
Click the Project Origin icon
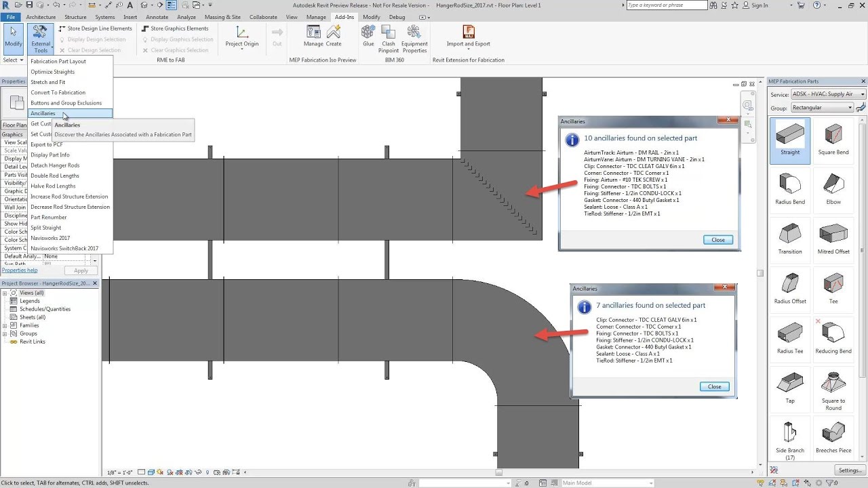(242, 36)
